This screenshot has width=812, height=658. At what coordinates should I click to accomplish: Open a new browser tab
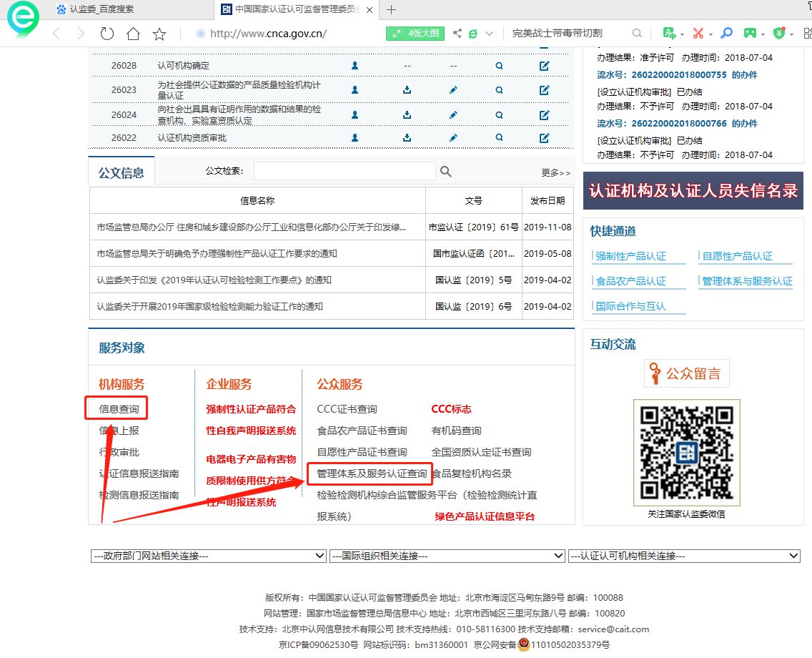[x=391, y=9]
